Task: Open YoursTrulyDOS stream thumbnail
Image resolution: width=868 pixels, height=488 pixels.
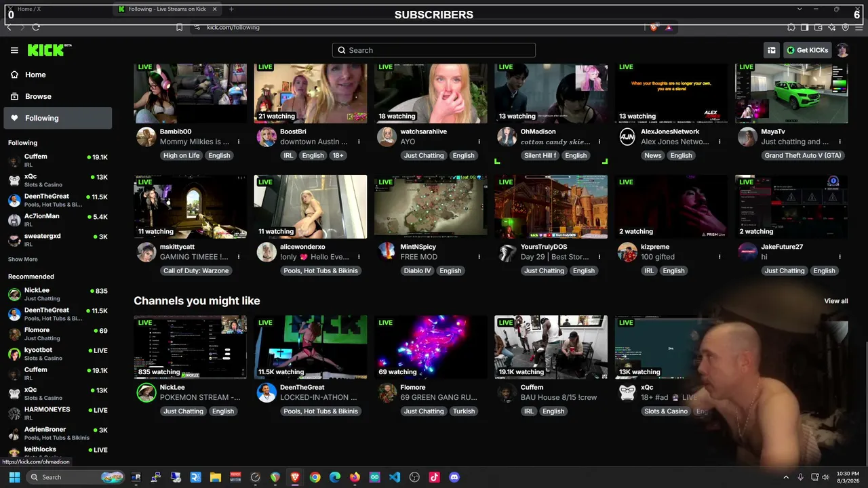Action: 551,207
